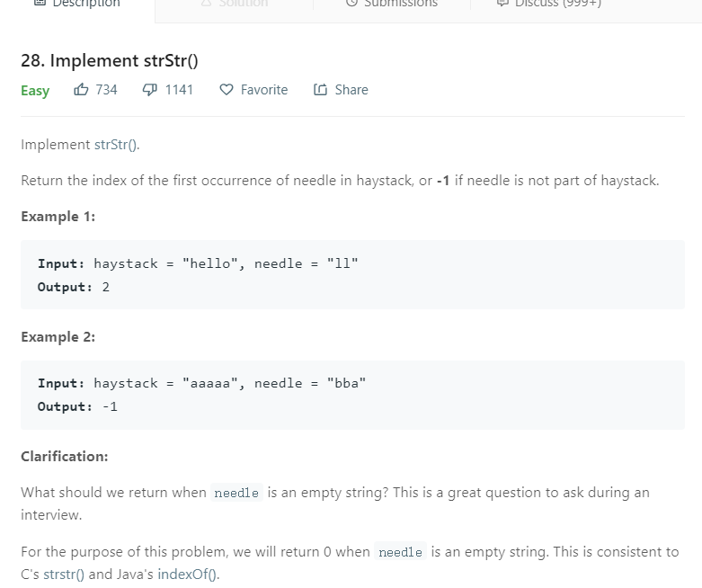The height and width of the screenshot is (588, 702).
Task: Upvote the problem with thumbs-up icon
Action: (81, 90)
